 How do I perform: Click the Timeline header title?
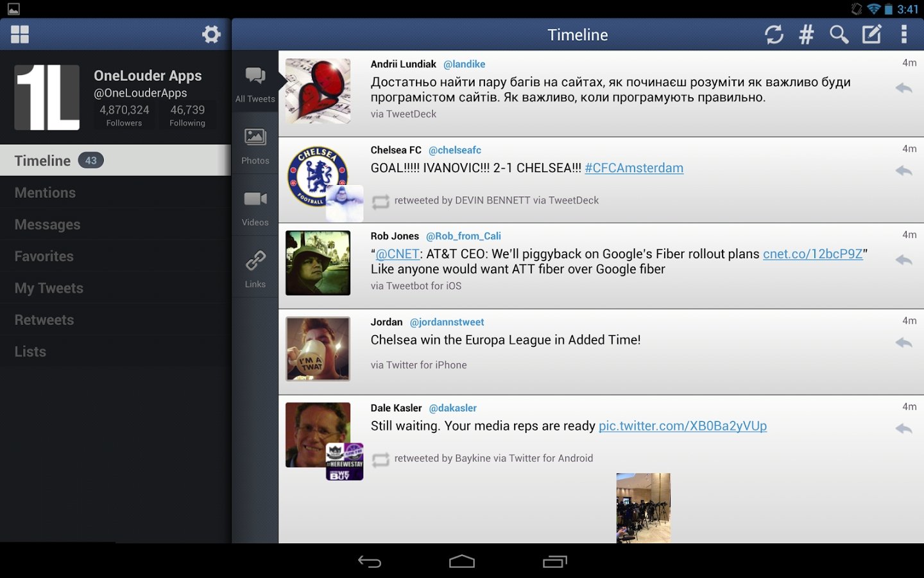[x=577, y=35]
